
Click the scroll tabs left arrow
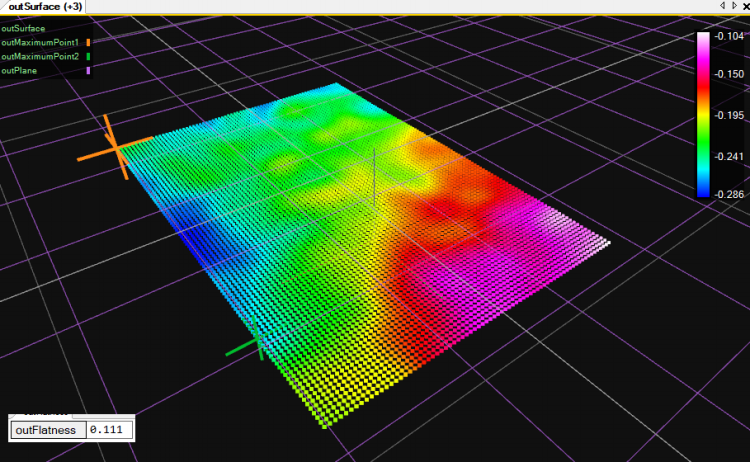click(x=722, y=6)
